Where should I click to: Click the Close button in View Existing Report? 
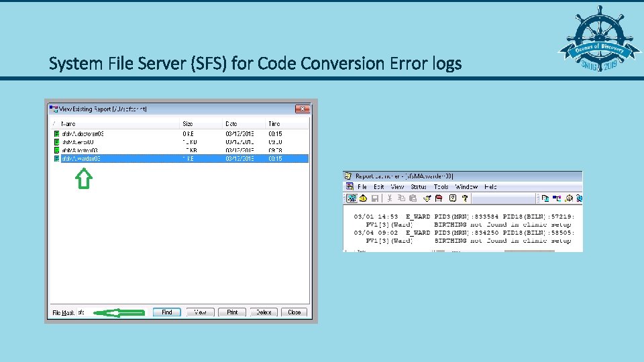click(294, 312)
